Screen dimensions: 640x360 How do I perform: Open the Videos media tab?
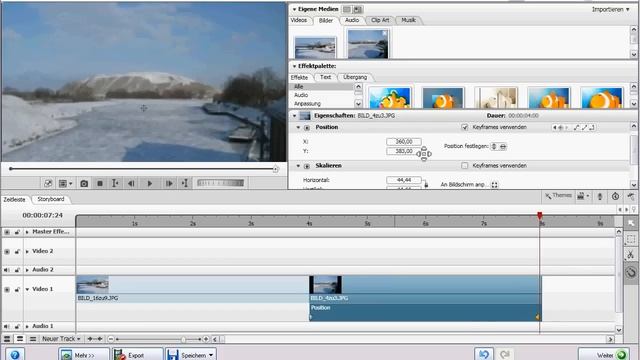[299, 20]
